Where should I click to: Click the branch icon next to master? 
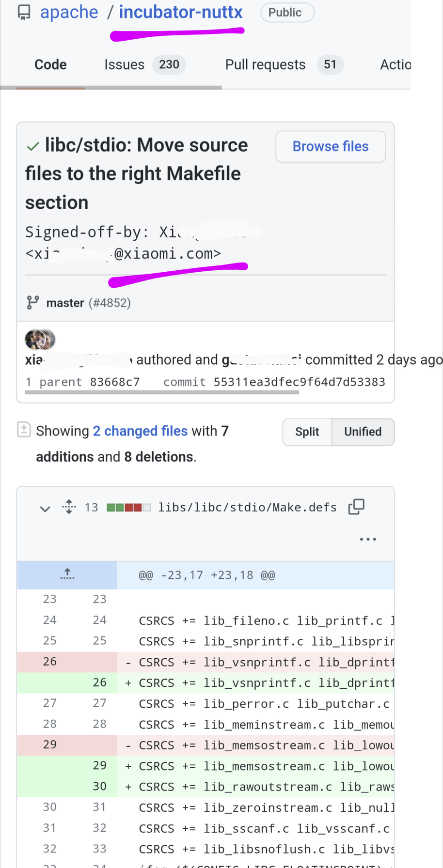(x=32, y=303)
